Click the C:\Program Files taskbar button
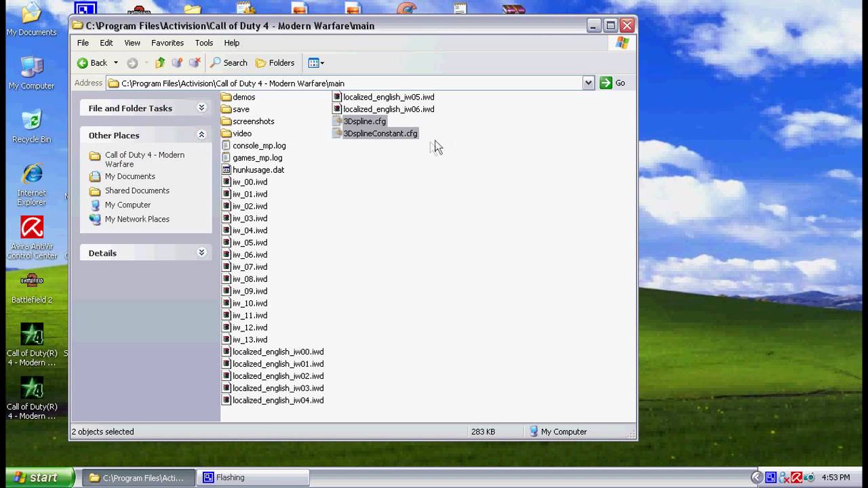868x488 pixels. pos(140,478)
